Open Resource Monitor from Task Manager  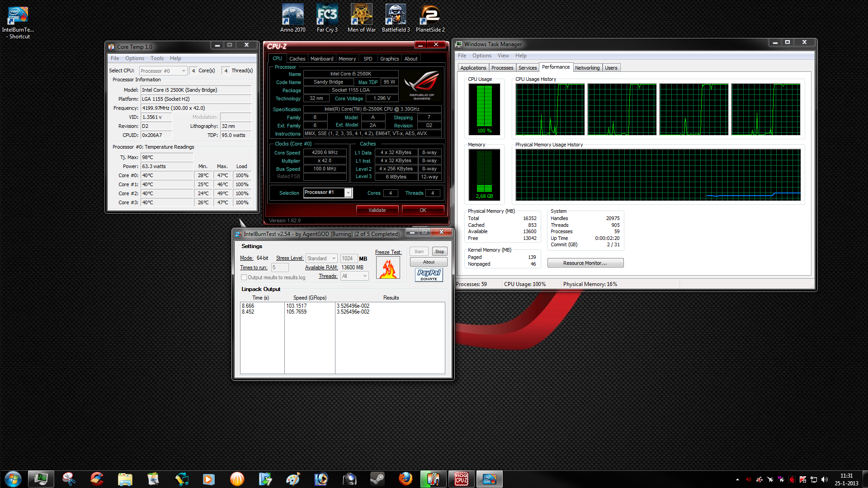point(585,263)
